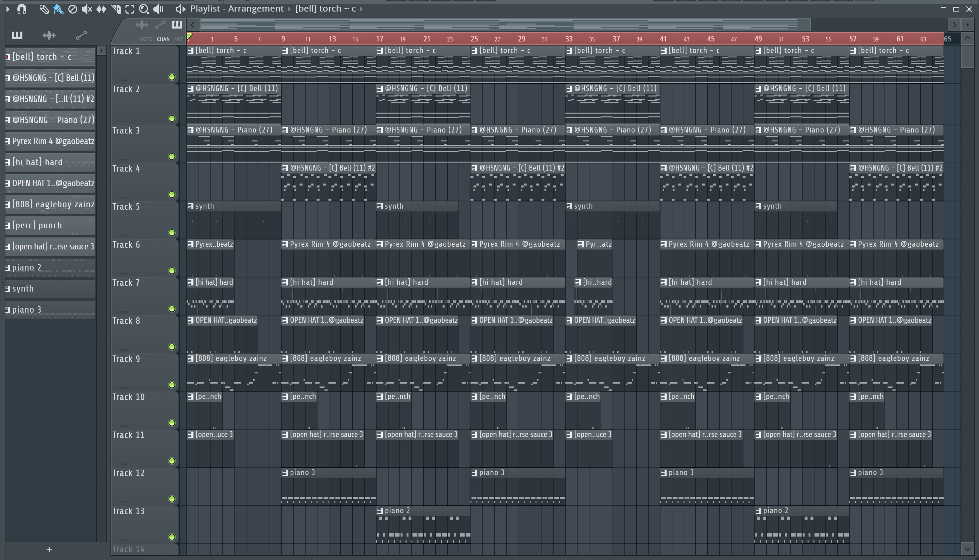Mute Track 6
Image resolution: width=979 pixels, height=560 pixels.
coord(172,271)
